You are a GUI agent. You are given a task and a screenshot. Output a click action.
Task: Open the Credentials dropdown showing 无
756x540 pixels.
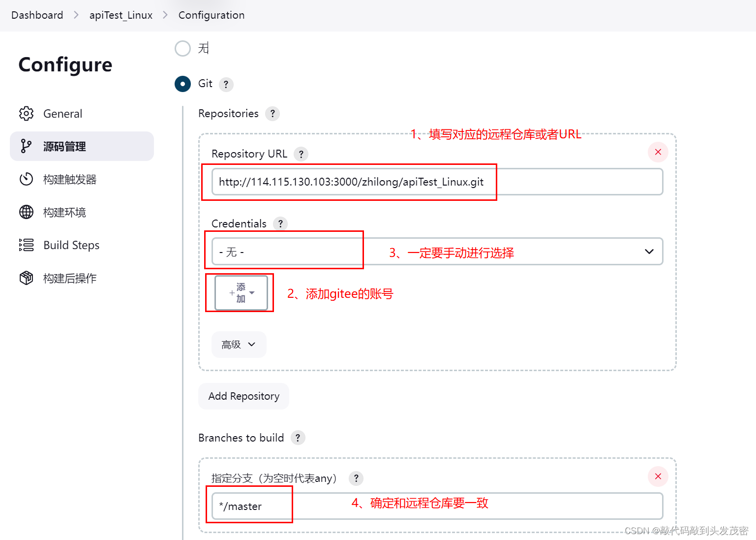pyautogui.click(x=437, y=252)
